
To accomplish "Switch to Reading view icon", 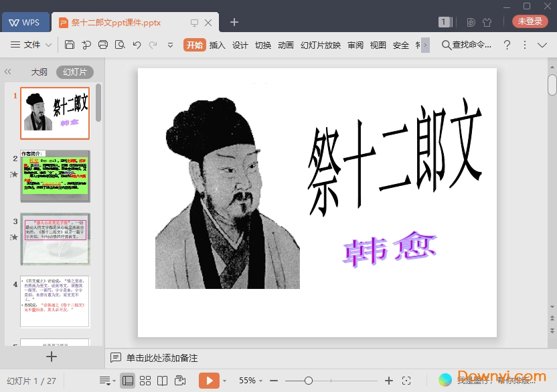I will (162, 381).
